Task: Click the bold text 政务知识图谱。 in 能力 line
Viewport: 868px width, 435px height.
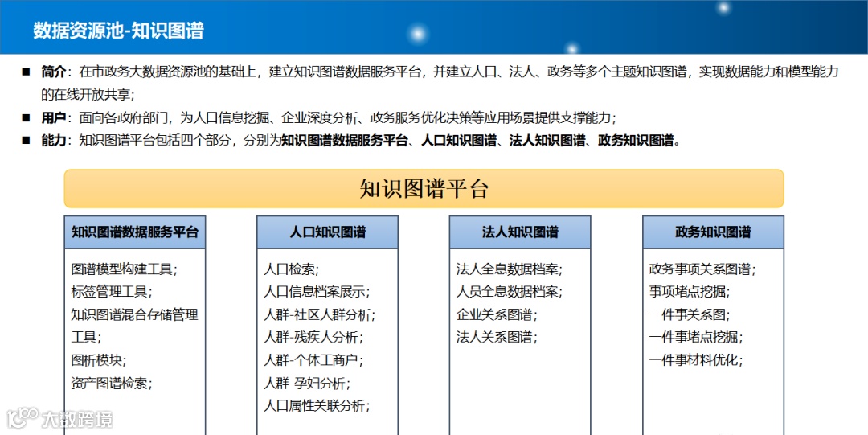Action: 640,141
